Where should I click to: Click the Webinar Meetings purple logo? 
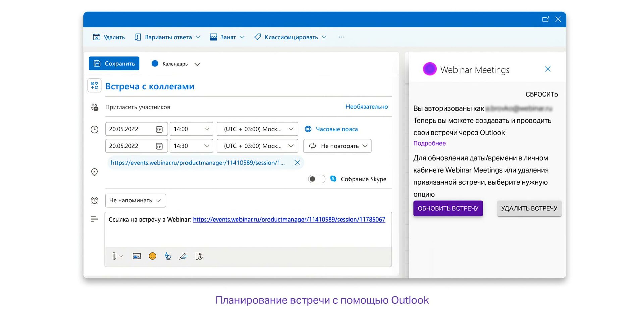[x=430, y=69]
